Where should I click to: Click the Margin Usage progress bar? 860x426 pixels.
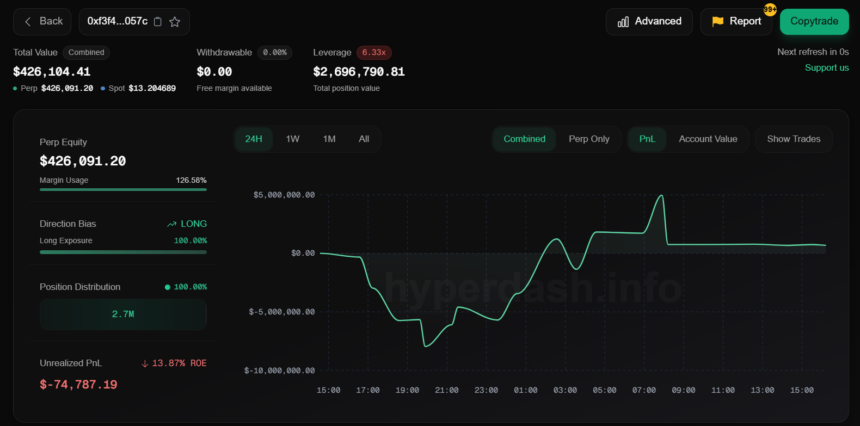pos(123,188)
